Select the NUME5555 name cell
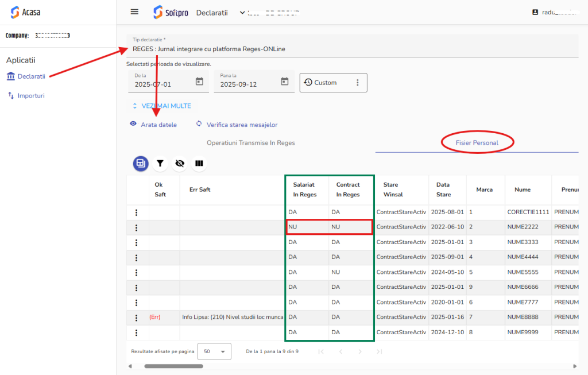Image resolution: width=588 pixels, height=375 pixels. 523,272
